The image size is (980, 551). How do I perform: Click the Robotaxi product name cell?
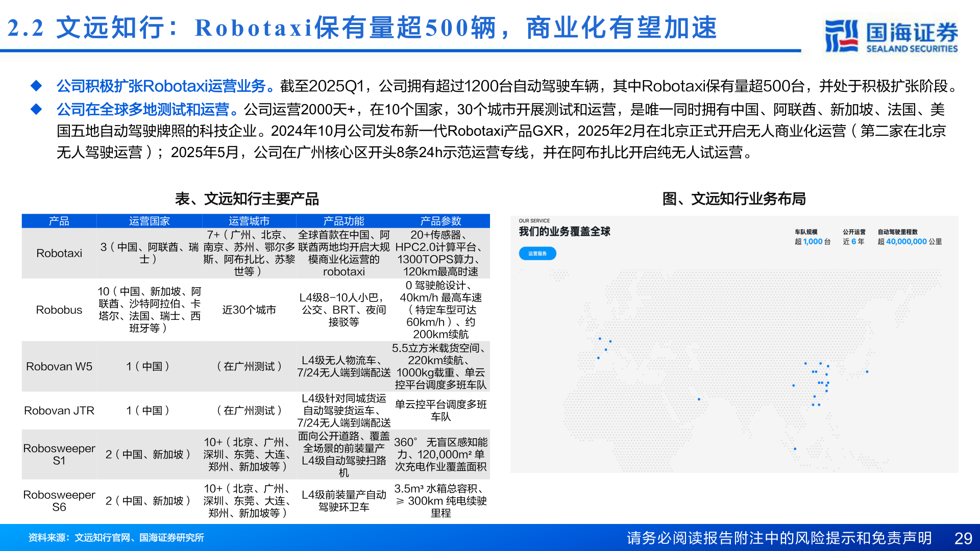pyautogui.click(x=59, y=253)
